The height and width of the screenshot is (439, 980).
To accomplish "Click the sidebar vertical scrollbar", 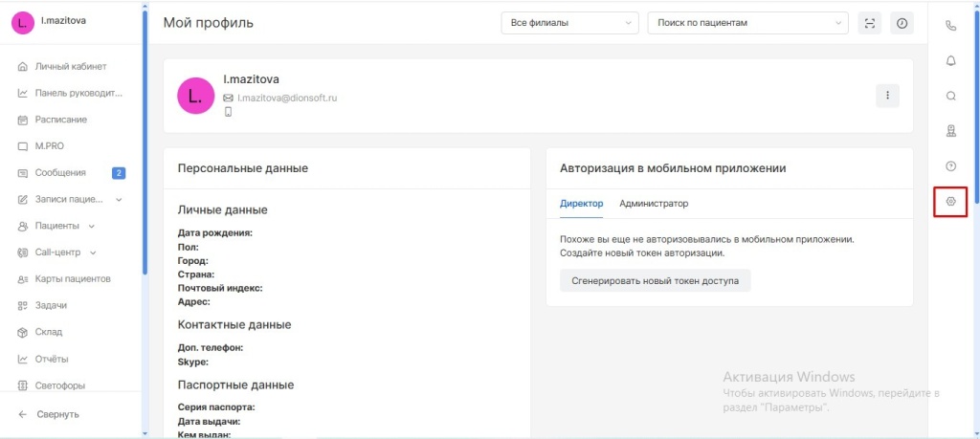I will point(145,143).
